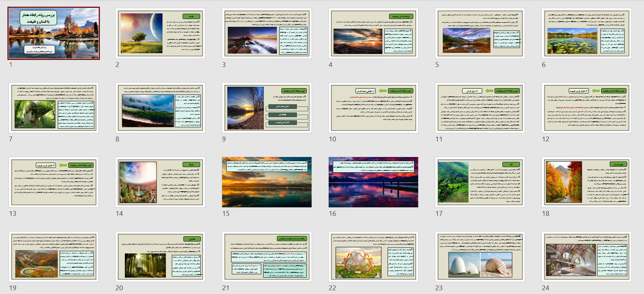Select slide 8 with misty green hills

coord(160,108)
